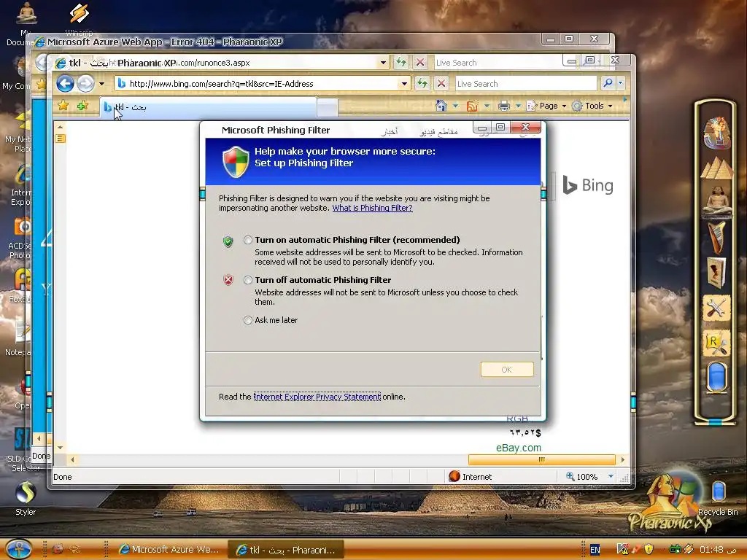Click the magnifier search icon
Image resolution: width=747 pixels, height=560 pixels.
coord(608,84)
